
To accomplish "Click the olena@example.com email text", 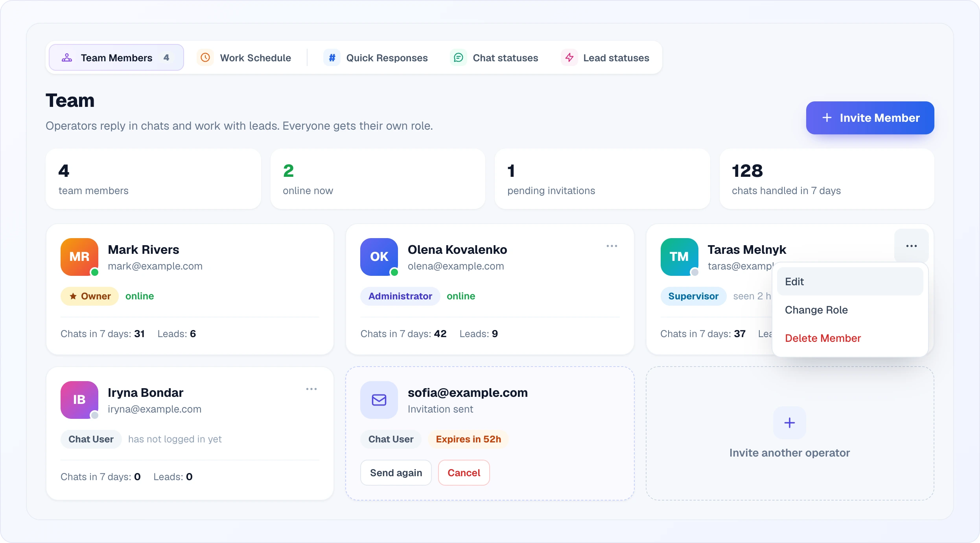I will 456,266.
